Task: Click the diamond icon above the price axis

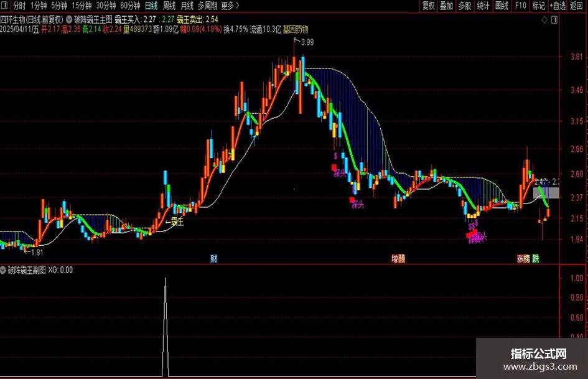Action: point(544,21)
